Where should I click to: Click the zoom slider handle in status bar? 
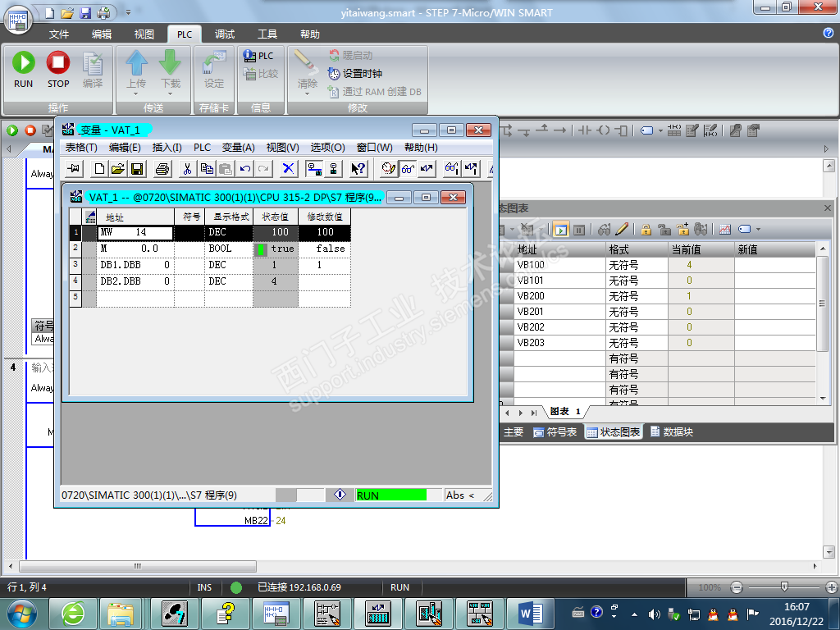[x=784, y=587]
